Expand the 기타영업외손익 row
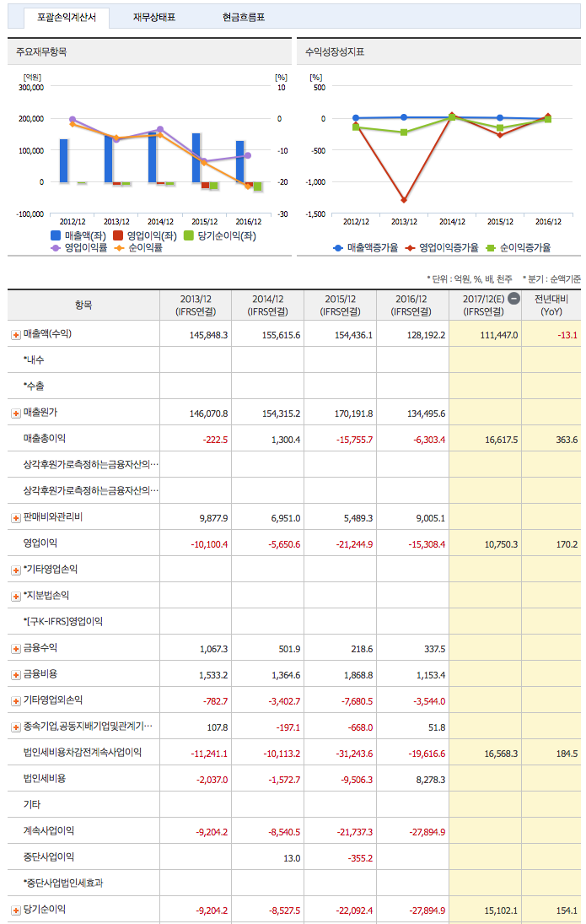Screen dimensions: 586x924 (16, 700)
